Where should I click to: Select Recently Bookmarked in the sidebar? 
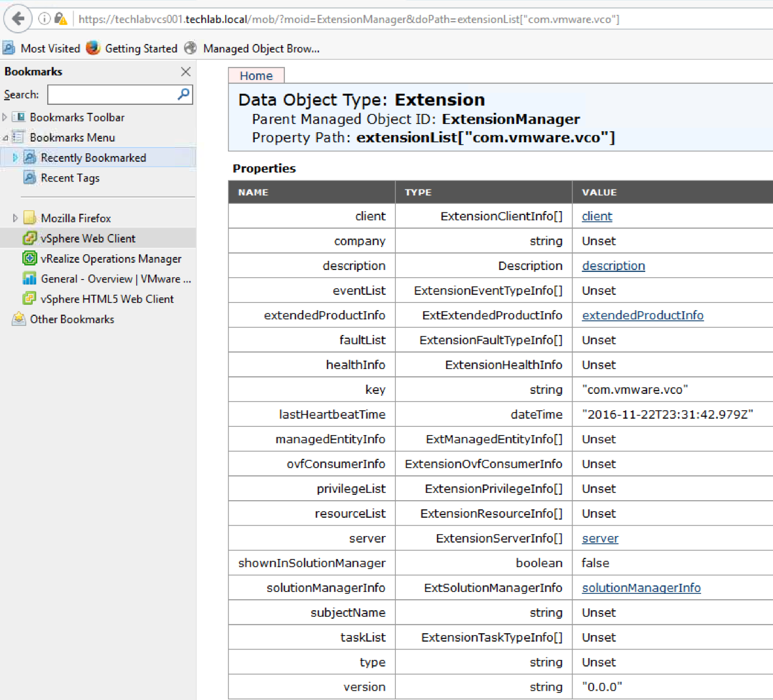point(93,158)
